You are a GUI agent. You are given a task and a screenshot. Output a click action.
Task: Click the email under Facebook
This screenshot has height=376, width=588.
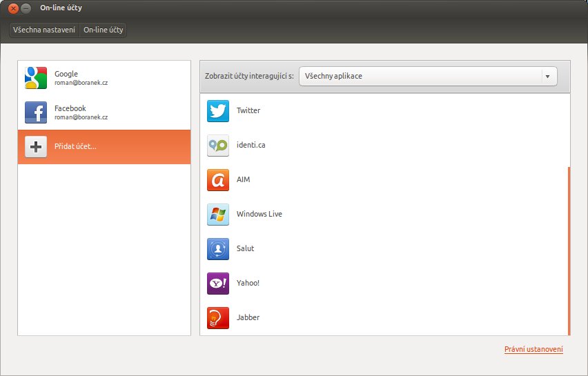click(x=81, y=117)
